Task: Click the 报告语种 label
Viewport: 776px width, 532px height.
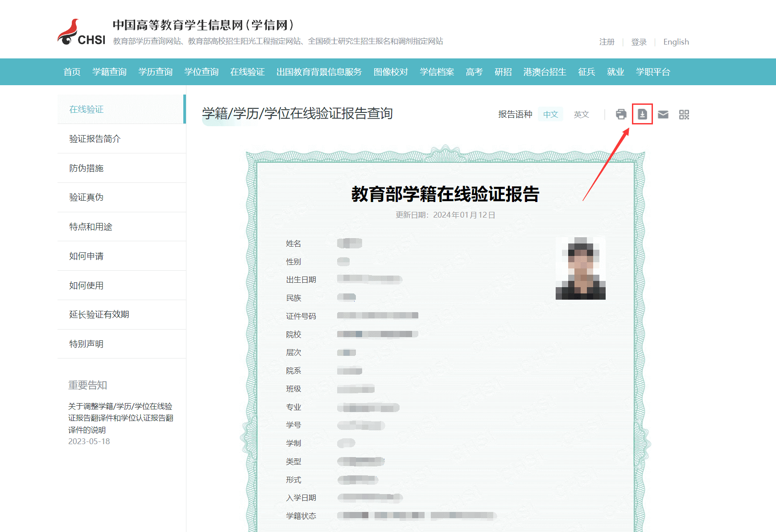Action: pyautogui.click(x=515, y=114)
